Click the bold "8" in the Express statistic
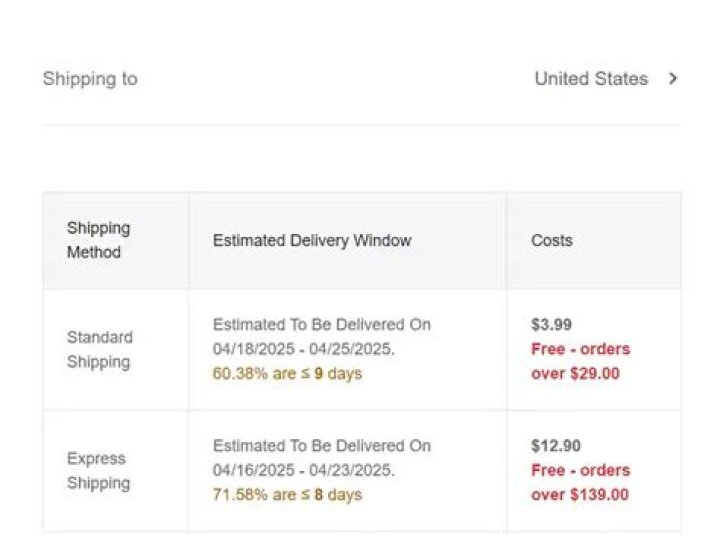This screenshot has height=550, width=720. 318,495
